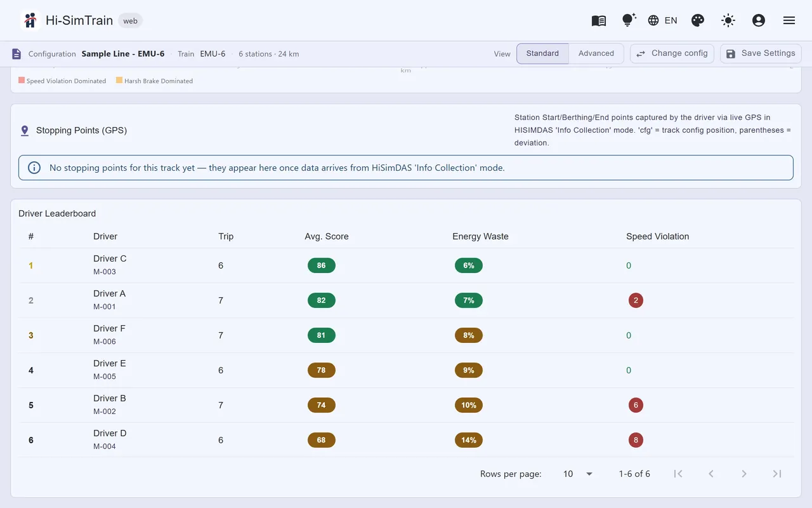Click the Hi-SimTrain logo icon
This screenshot has width=812, height=508.
(x=30, y=20)
